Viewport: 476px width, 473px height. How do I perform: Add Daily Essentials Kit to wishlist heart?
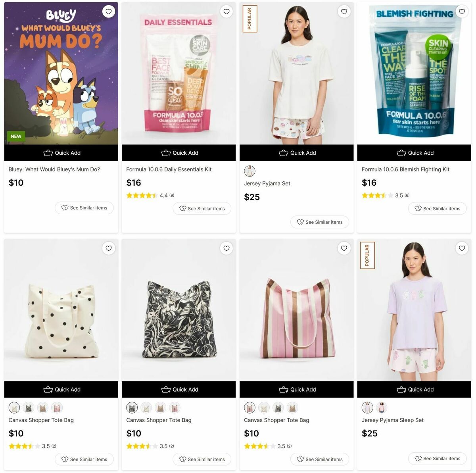(x=226, y=12)
